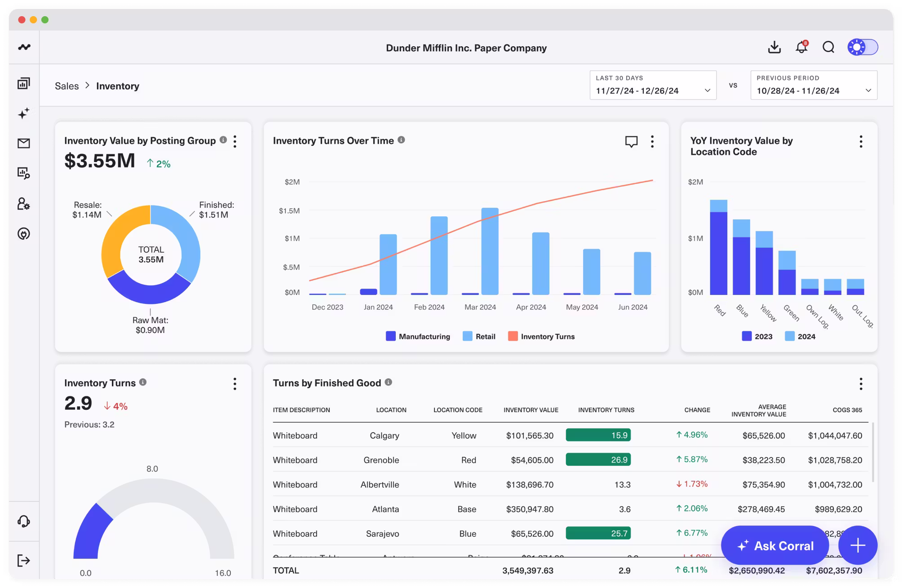Open the notifications bell icon
902x588 pixels.
click(802, 47)
